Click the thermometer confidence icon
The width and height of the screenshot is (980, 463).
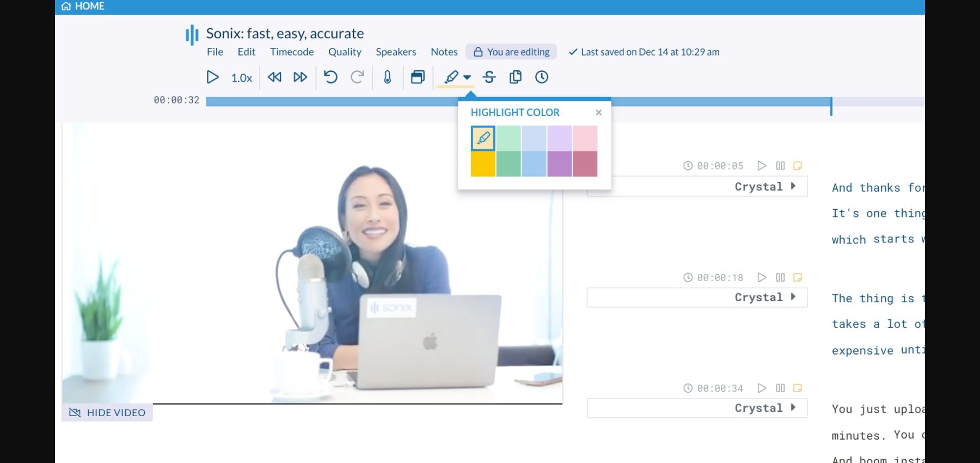[387, 77]
